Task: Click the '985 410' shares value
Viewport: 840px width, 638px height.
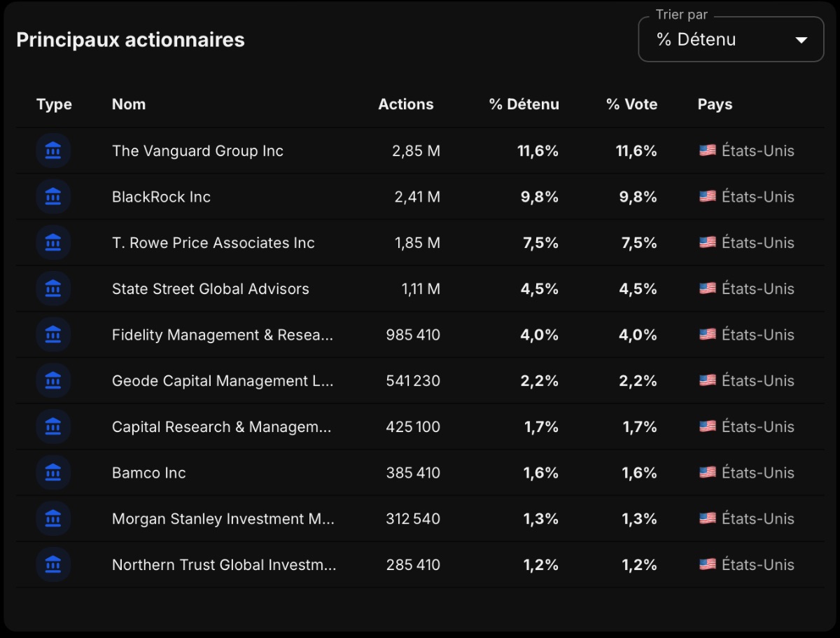Action: tap(413, 335)
